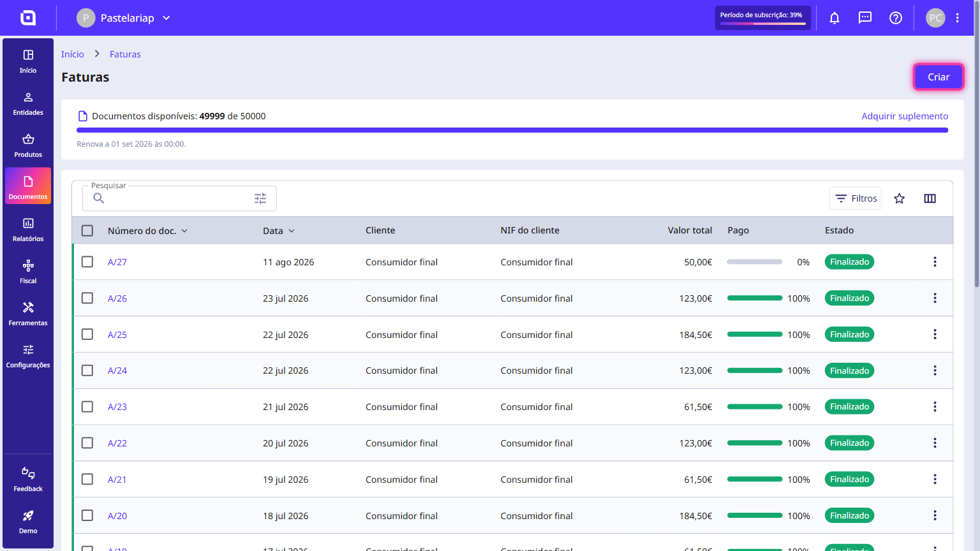The width and height of the screenshot is (980, 551).
Task: Check the box for invoice A/27
Action: (x=87, y=261)
